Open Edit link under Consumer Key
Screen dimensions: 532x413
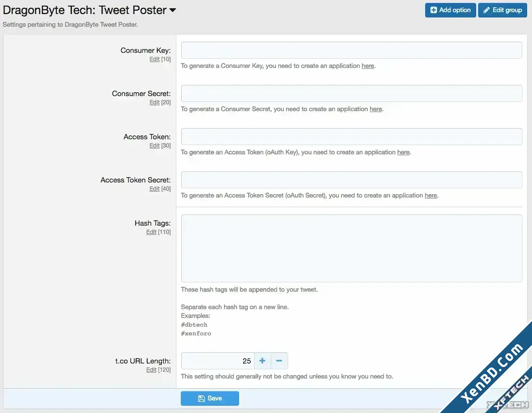coord(154,59)
